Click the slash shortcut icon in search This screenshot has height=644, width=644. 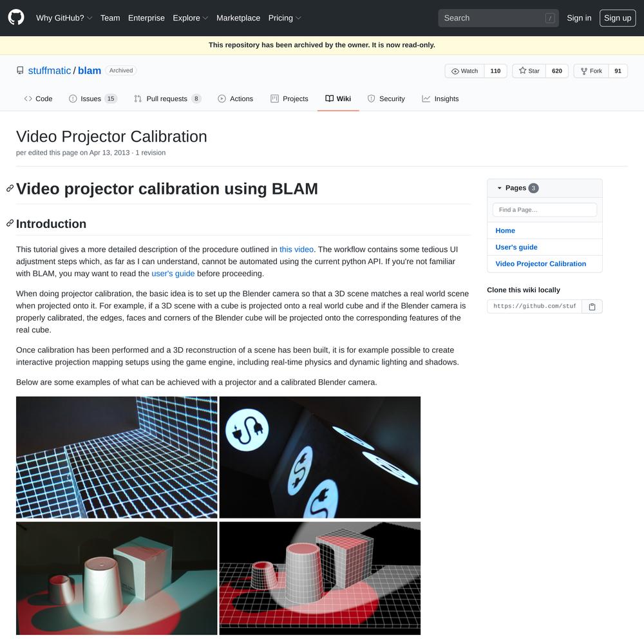click(550, 18)
